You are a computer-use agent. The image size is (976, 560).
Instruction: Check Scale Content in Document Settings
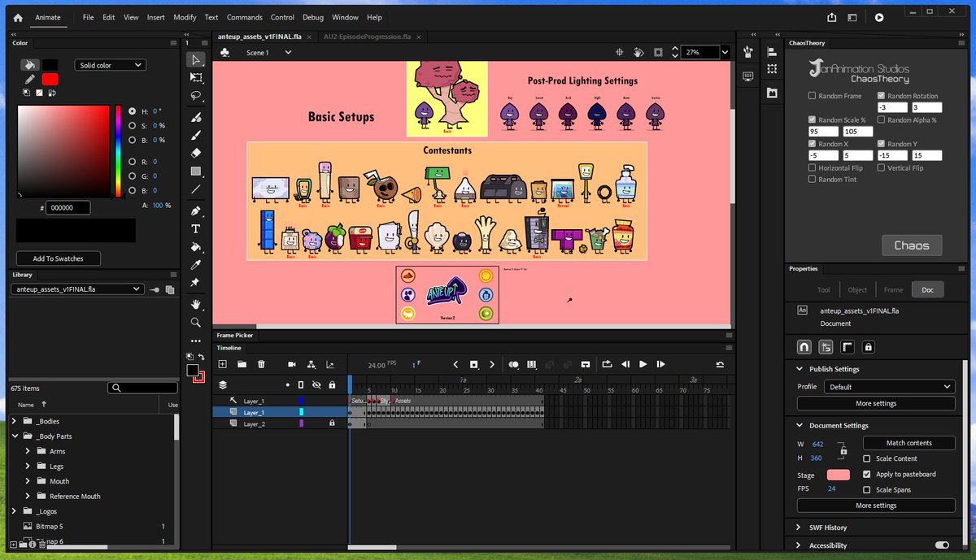coord(866,458)
